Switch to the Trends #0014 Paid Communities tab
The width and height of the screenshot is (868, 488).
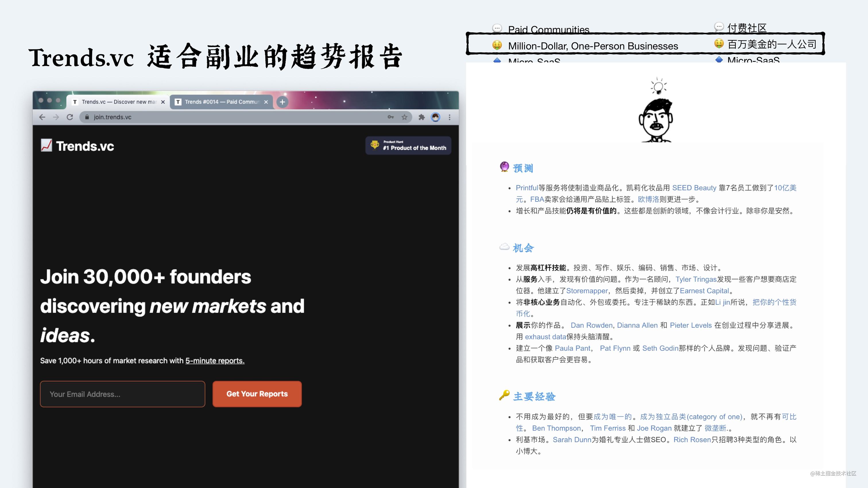221,102
